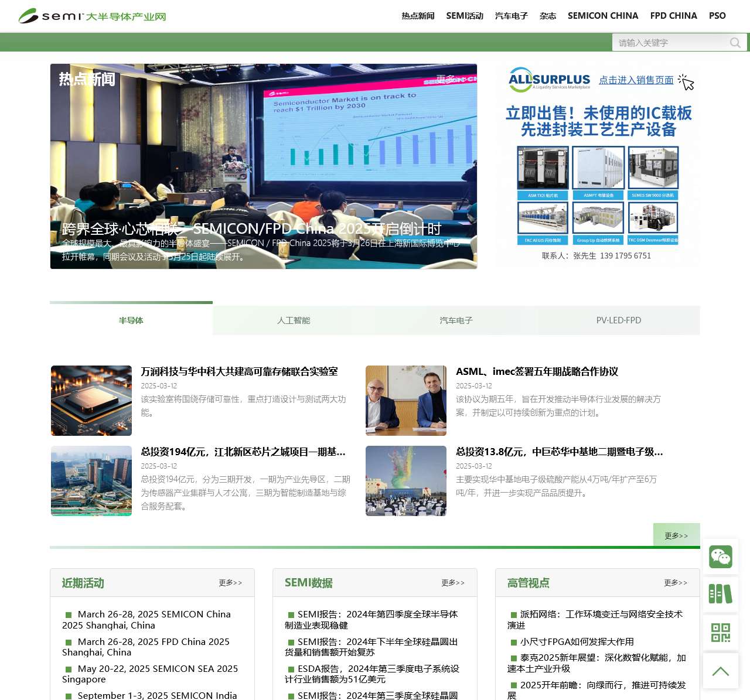The height and width of the screenshot is (700, 750).
Task: Open article 总投资194亿元 江北新区芯片之城
Action: (243, 452)
